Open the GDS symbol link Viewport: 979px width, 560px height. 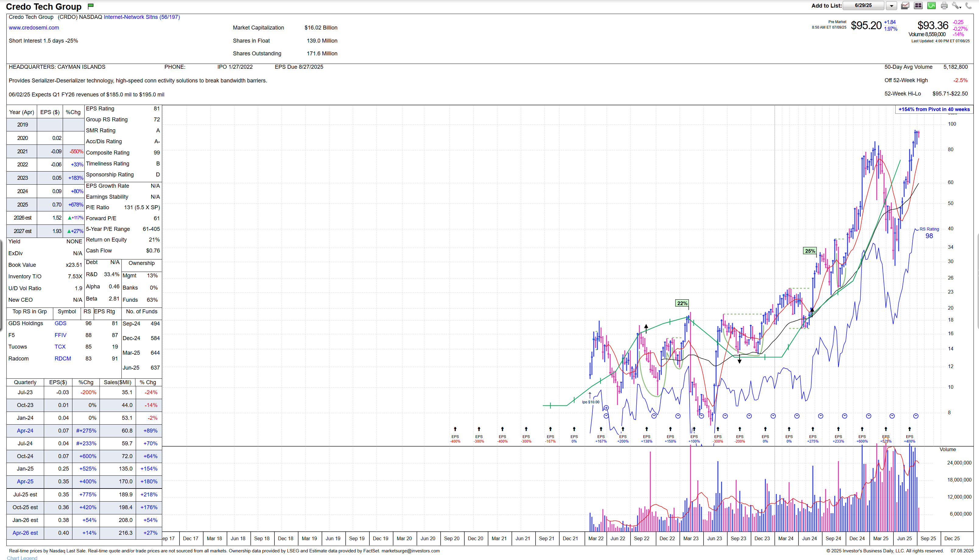[x=60, y=323]
